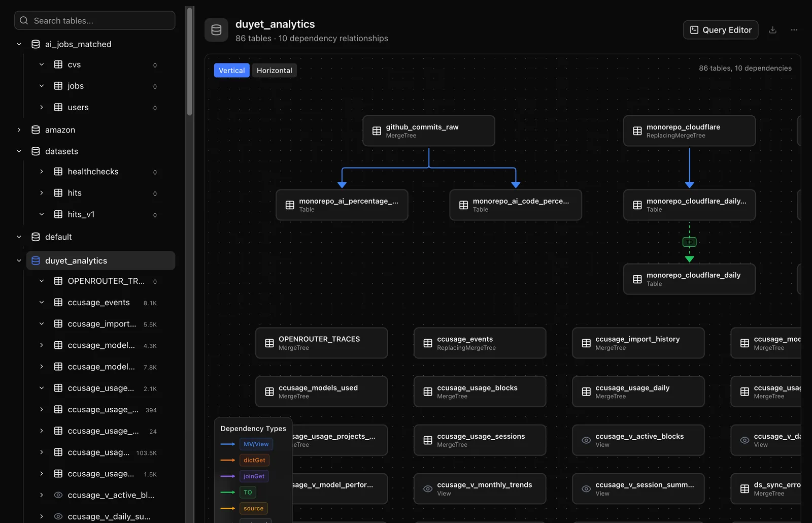
Task: Select monorepo_cloudflare_daily... table node
Action: point(689,205)
